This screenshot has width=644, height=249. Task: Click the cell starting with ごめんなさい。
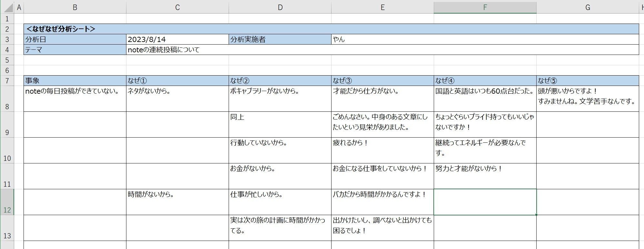382,125
